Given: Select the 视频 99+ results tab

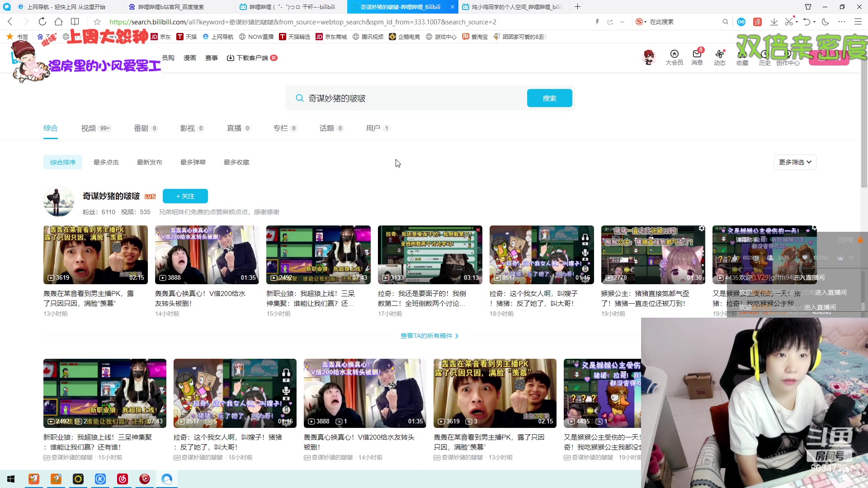Looking at the screenshot, I should 96,128.
